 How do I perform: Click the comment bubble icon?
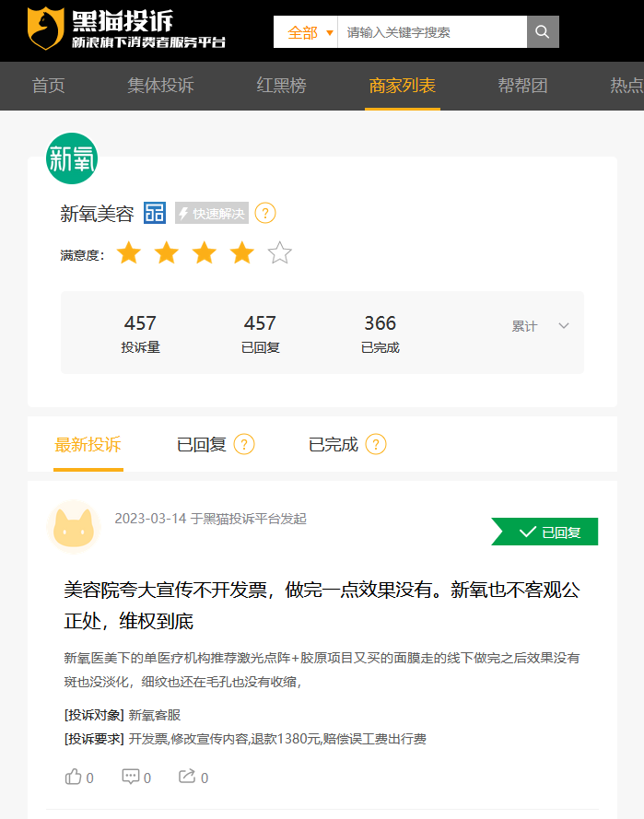(131, 777)
